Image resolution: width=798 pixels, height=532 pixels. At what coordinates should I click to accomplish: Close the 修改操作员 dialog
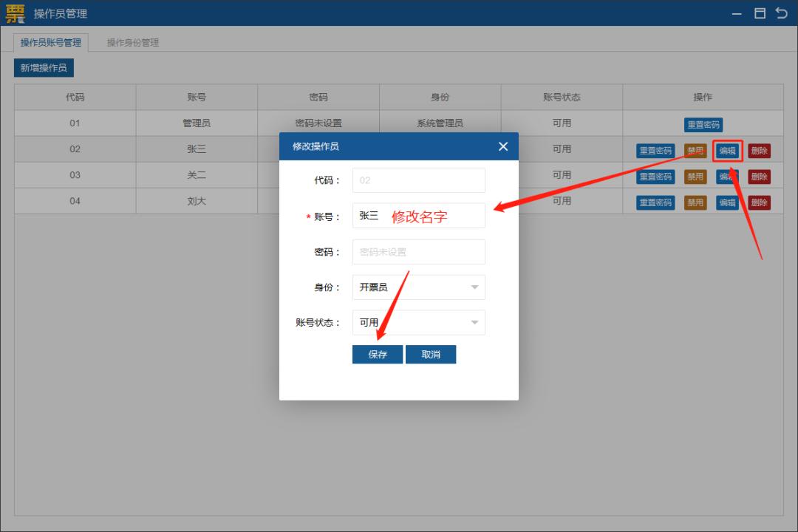503,146
